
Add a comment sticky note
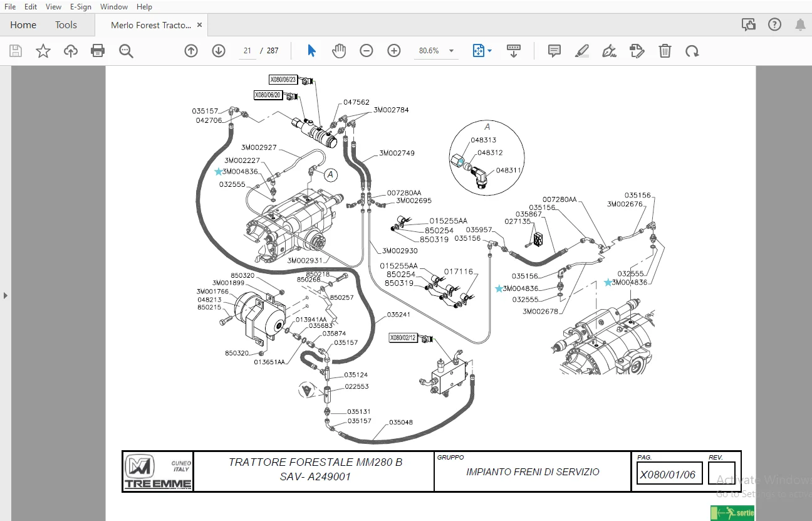[554, 51]
